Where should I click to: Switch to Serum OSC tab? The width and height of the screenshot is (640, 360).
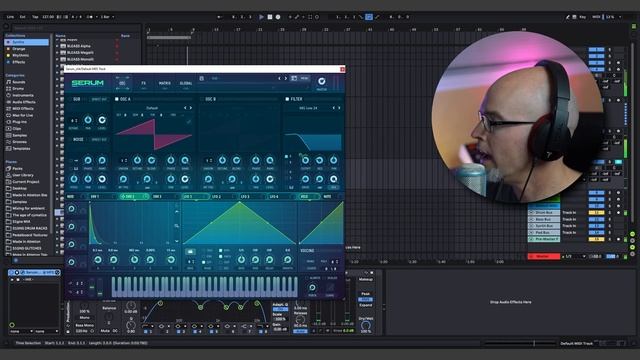pyautogui.click(x=122, y=83)
